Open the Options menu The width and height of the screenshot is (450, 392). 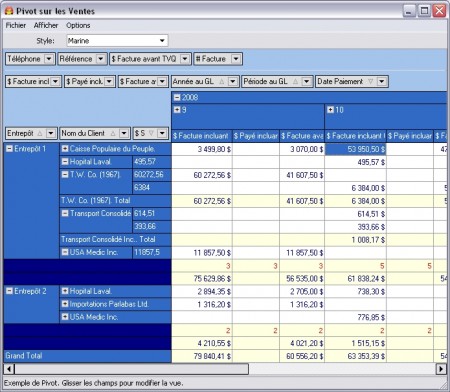pyautogui.click(x=78, y=25)
